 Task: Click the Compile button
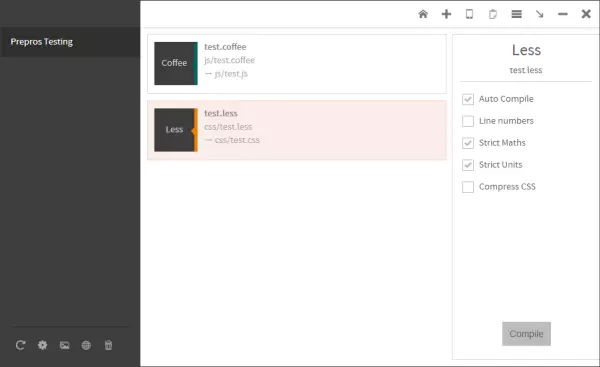[x=527, y=334]
